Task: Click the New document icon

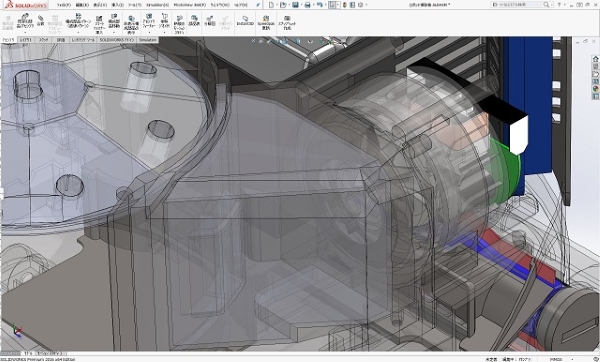Action: (271, 5)
